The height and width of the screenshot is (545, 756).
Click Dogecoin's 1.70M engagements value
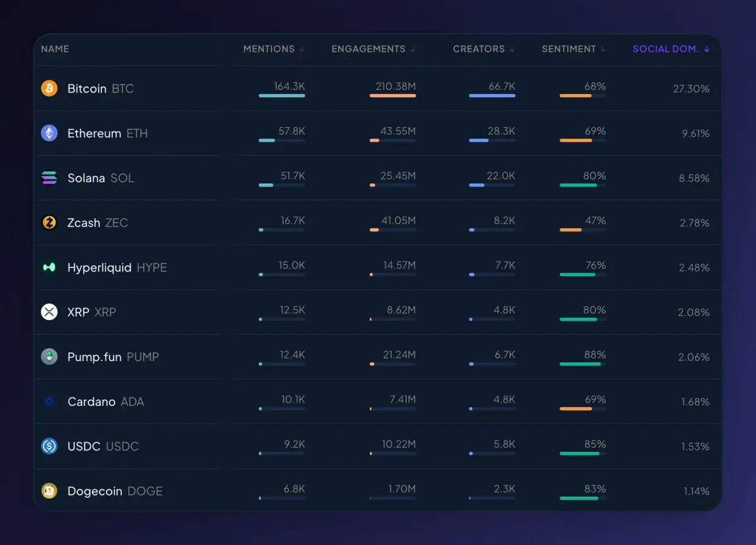point(401,489)
